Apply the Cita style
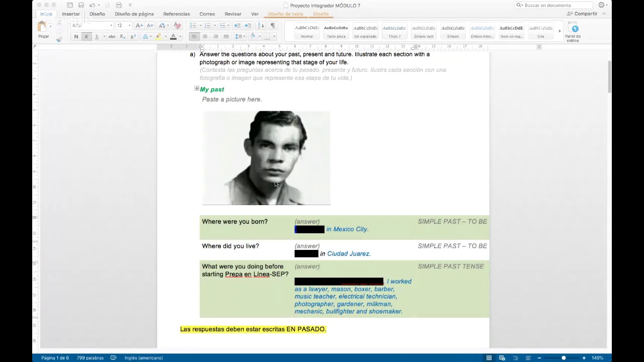Screen dimensions: 644x362 point(541,32)
